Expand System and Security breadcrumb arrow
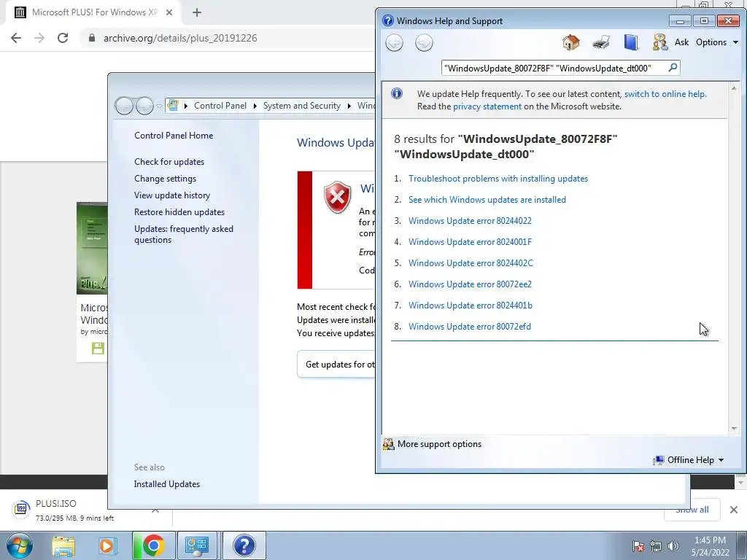This screenshot has width=747, height=560. (349, 106)
